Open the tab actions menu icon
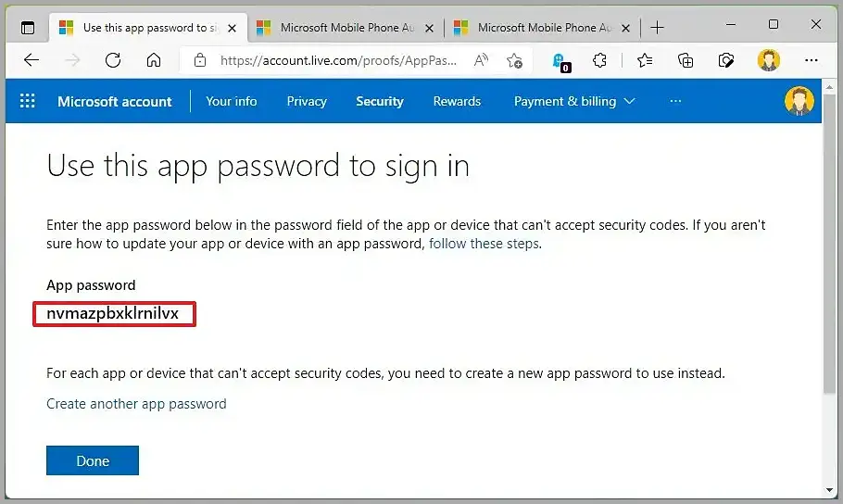The height and width of the screenshot is (504, 843). point(28,28)
